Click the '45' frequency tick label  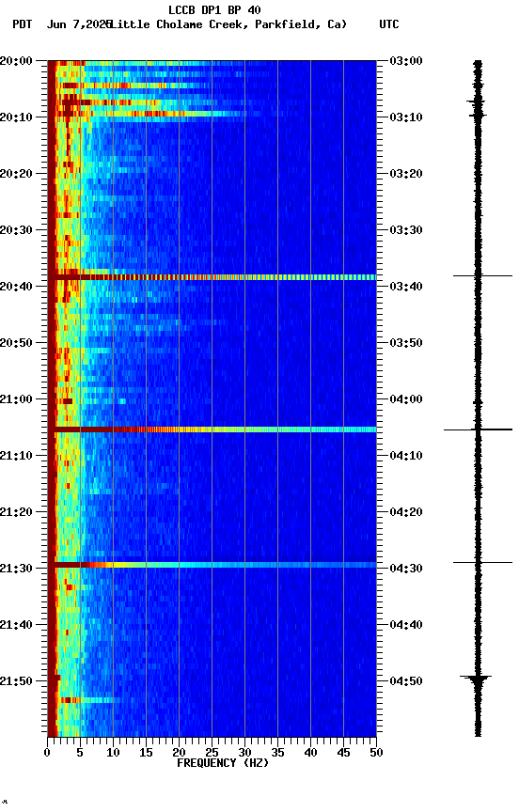click(343, 753)
